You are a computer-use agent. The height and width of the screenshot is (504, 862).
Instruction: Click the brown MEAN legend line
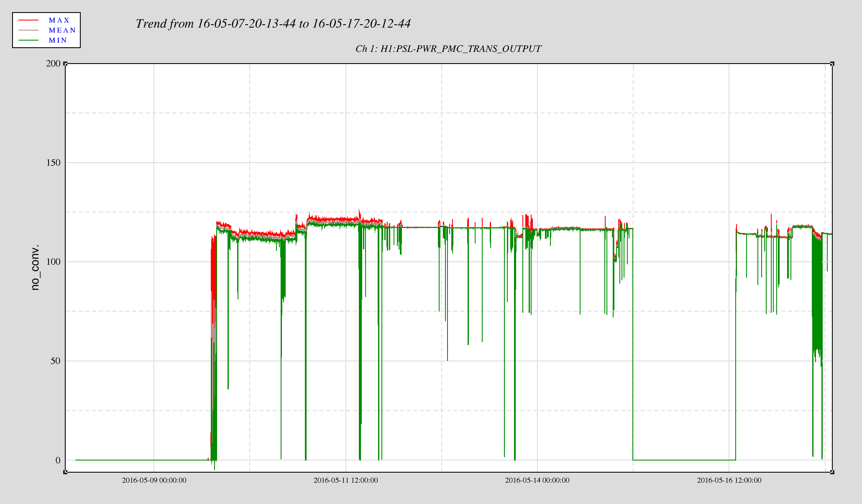(28, 30)
